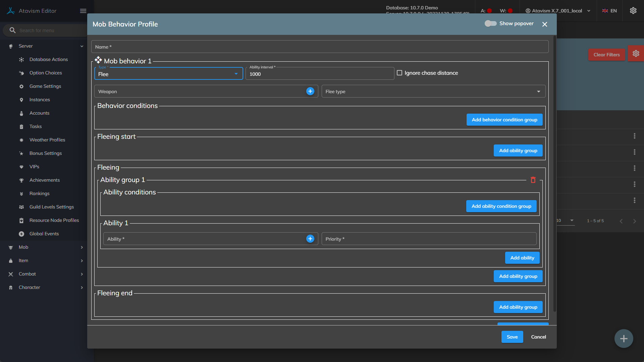Viewport: 644px width, 362px height.
Task: Click Add behavior condition group button
Action: (x=504, y=120)
